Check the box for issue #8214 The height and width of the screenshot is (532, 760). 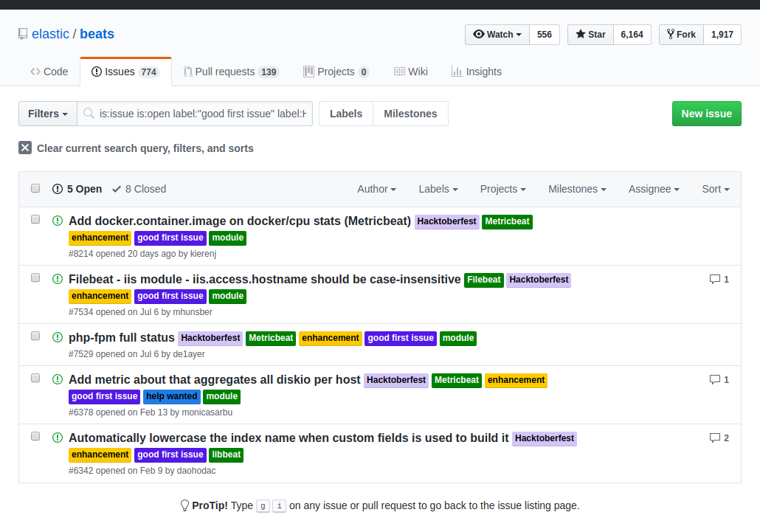(x=35, y=219)
